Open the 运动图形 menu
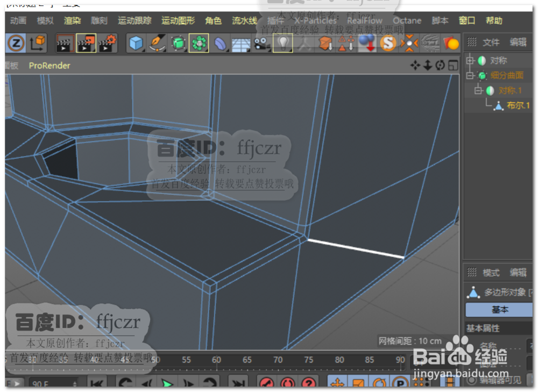The image size is (538, 392). 178,20
